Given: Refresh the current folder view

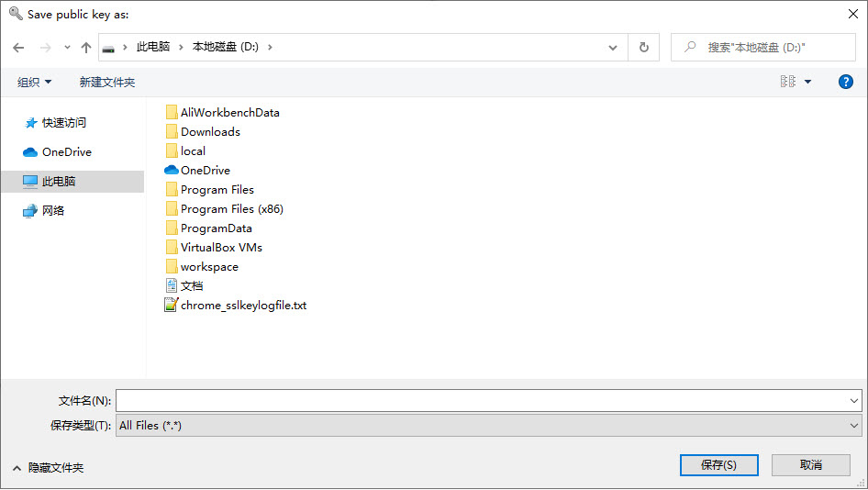Looking at the screenshot, I should pos(643,48).
